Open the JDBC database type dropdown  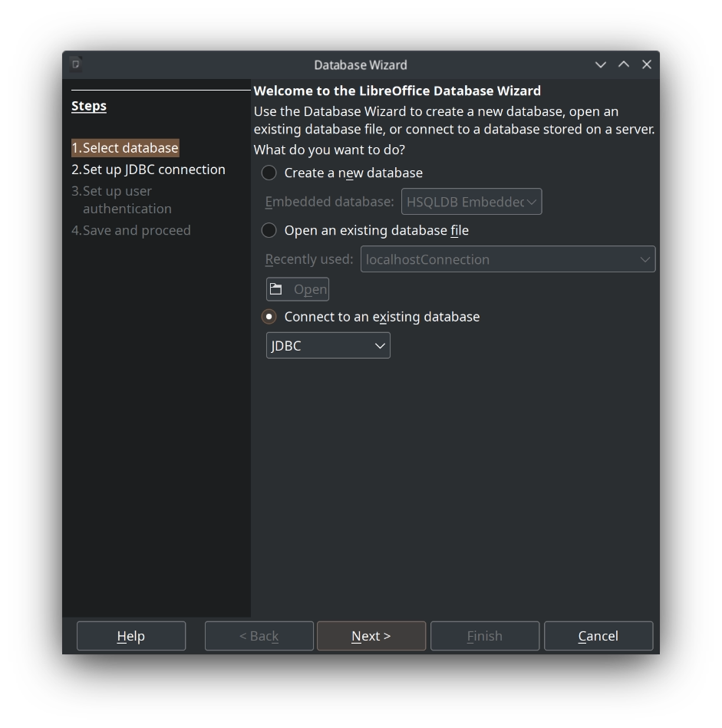click(x=328, y=345)
